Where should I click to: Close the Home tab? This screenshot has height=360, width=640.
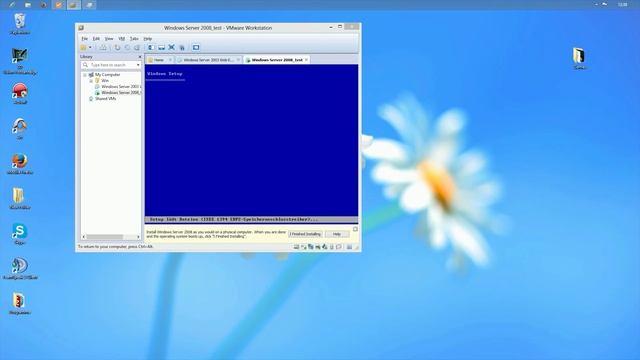(171, 60)
